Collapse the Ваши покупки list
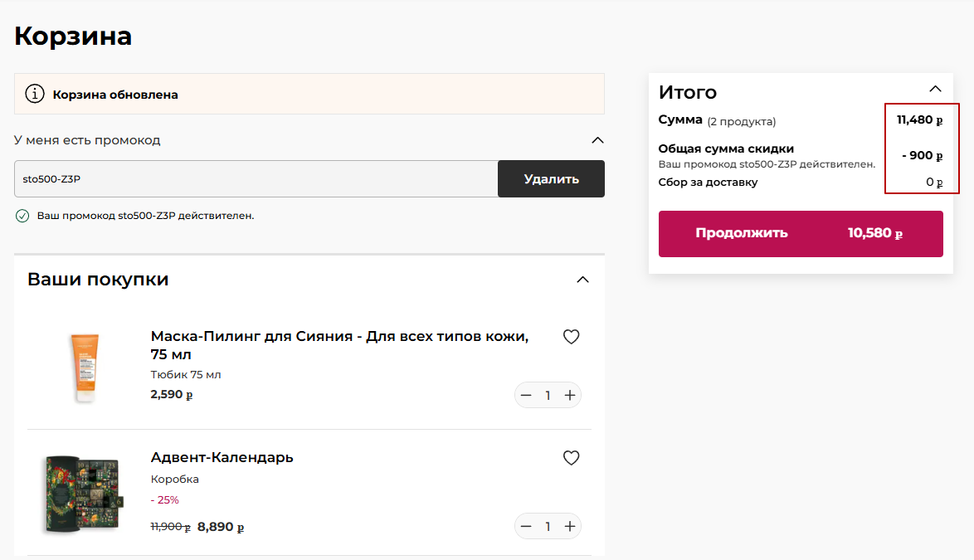The height and width of the screenshot is (560, 974). [x=583, y=280]
